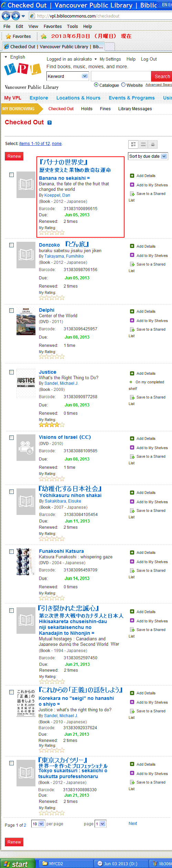The height and width of the screenshot is (868, 172).
Task: Open Locations & Hours menu
Action: coord(78,98)
